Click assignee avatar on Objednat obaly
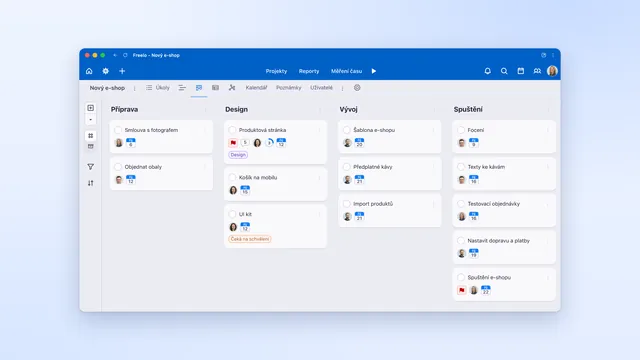 (119, 180)
